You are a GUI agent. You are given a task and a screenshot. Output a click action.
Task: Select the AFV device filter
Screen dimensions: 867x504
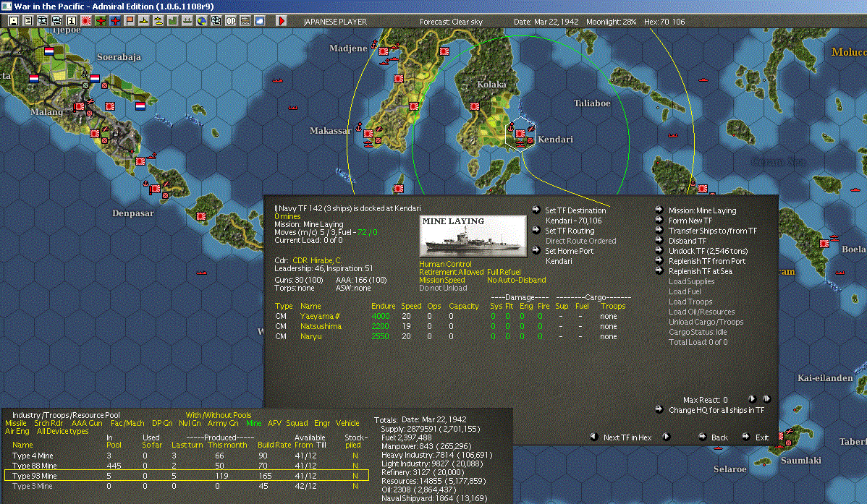click(x=274, y=423)
